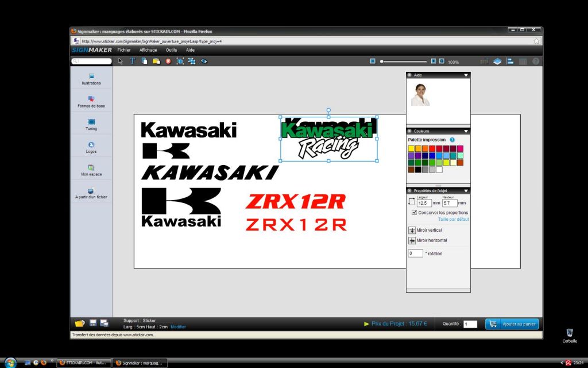
Task: Click the copy documents icon
Action: (x=144, y=61)
